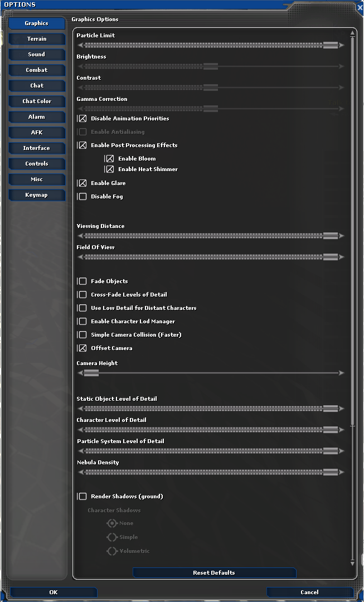Increase Nebula Density with right arrow
This screenshot has height=602, width=364.
(341, 472)
